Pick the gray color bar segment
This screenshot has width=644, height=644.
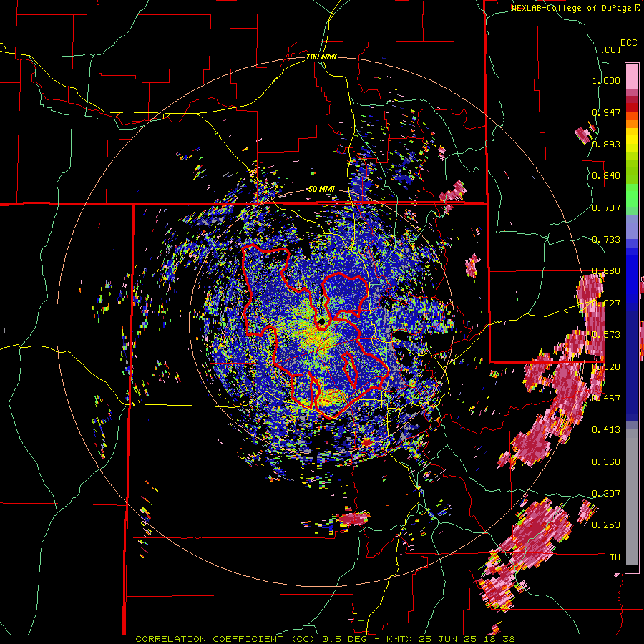coord(632,497)
